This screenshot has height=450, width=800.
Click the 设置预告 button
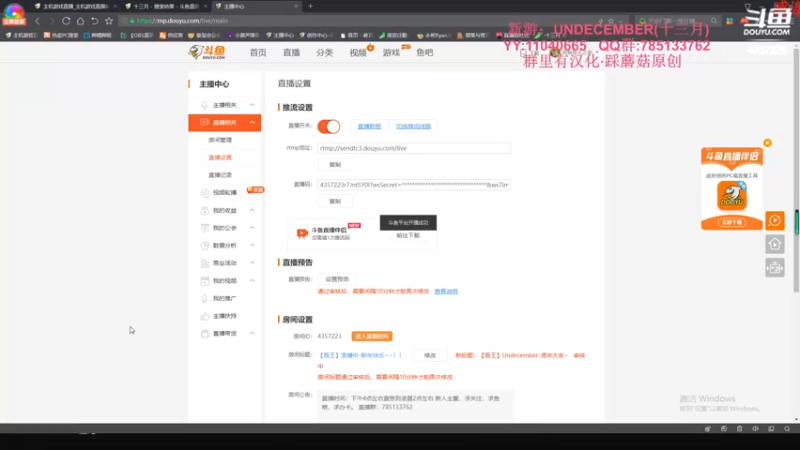tap(337, 279)
